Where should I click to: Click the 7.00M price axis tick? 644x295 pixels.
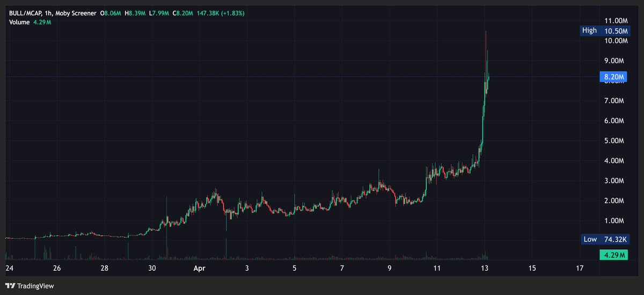614,100
